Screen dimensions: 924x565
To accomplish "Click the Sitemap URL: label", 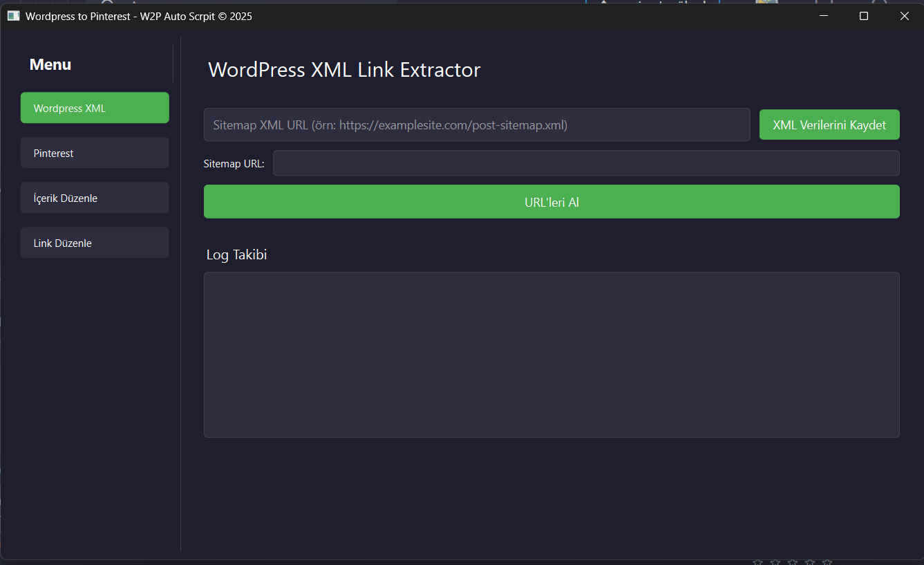I will 234,164.
